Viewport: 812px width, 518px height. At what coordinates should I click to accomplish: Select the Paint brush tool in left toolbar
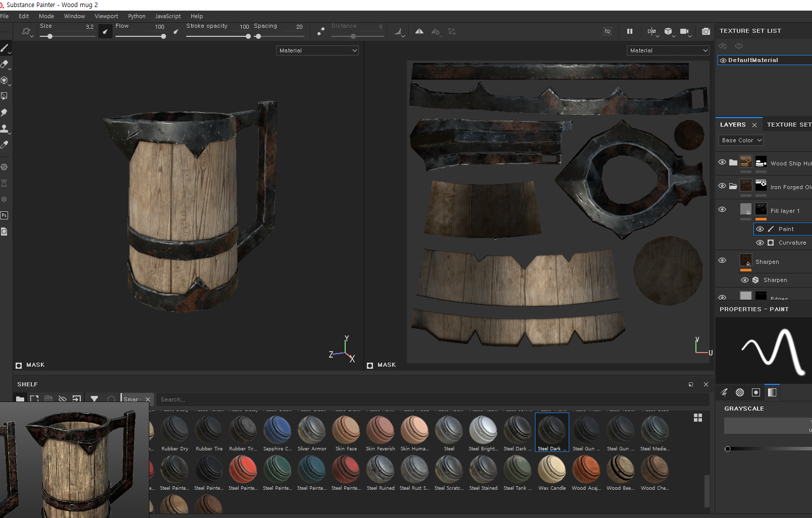pos(5,48)
